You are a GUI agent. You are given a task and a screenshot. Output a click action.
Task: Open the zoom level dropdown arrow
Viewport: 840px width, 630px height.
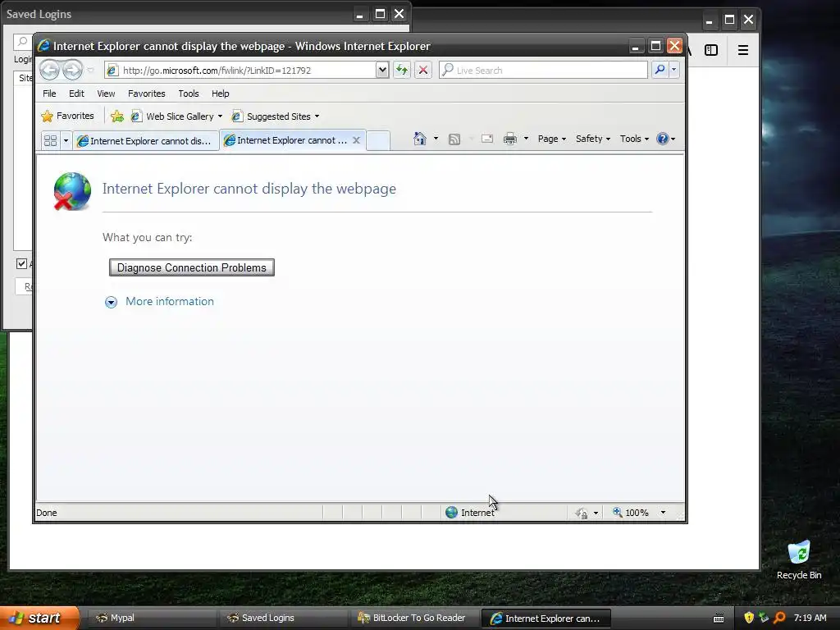[x=663, y=513]
